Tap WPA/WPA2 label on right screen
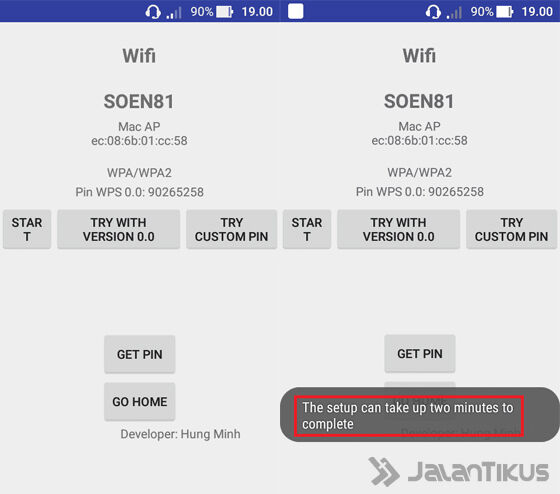 point(420,173)
